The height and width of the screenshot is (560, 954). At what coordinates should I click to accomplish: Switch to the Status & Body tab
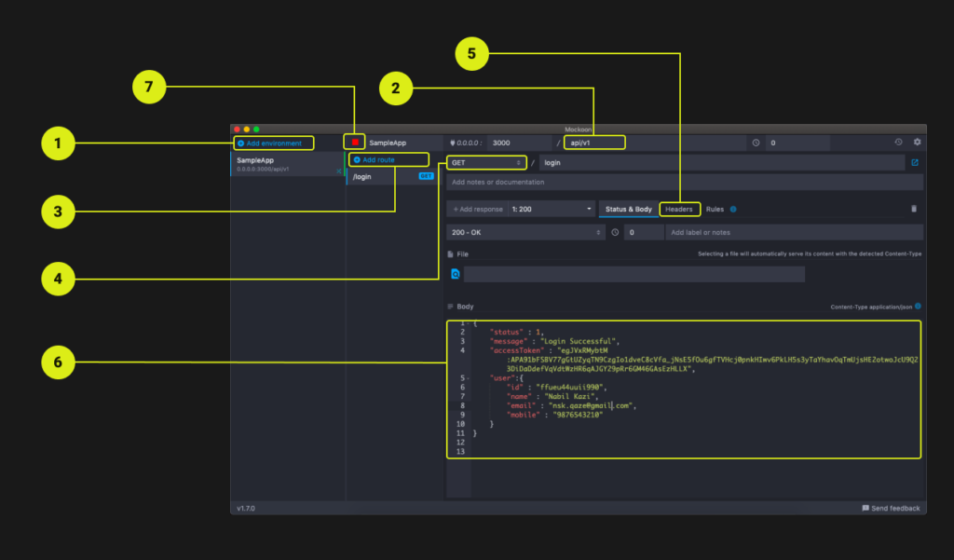pos(627,209)
